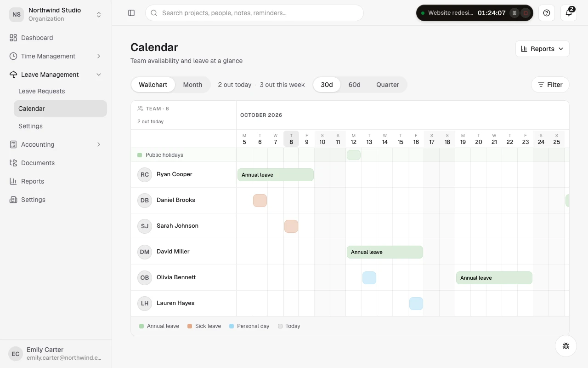
Task: Collapse the sidebar with panel icon
Action: pos(131,13)
